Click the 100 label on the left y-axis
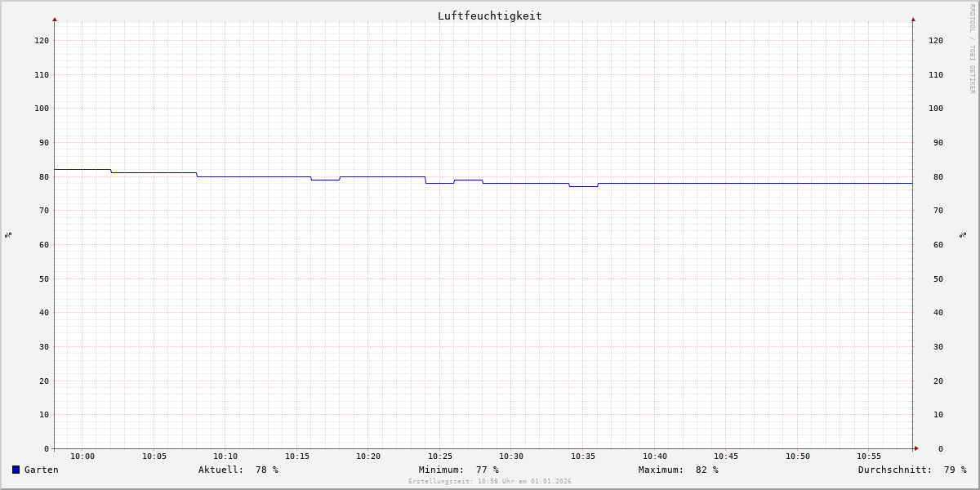 42,108
